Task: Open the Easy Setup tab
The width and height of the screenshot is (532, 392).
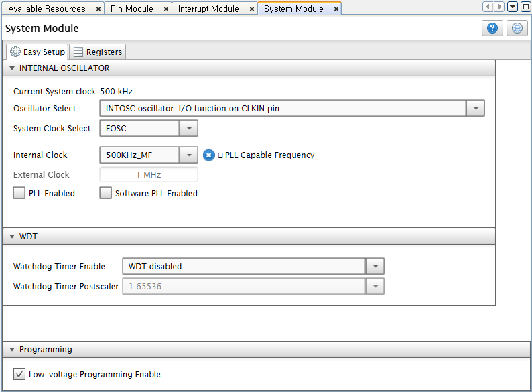Action: tap(38, 52)
